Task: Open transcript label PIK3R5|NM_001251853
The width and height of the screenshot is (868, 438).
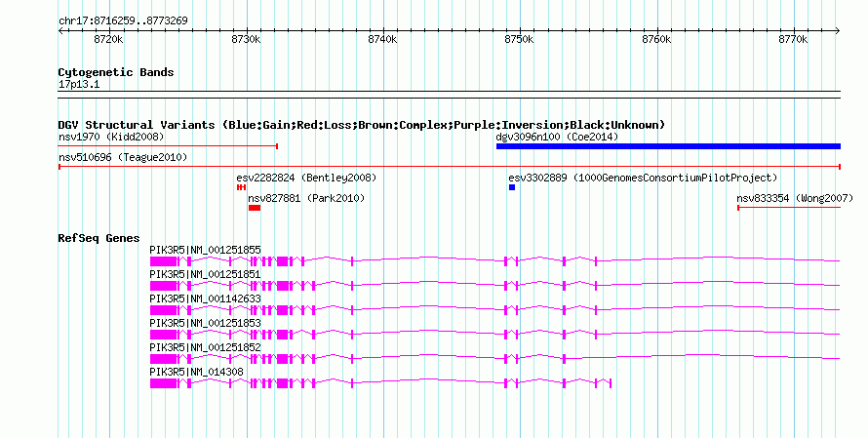Action: coord(206,323)
